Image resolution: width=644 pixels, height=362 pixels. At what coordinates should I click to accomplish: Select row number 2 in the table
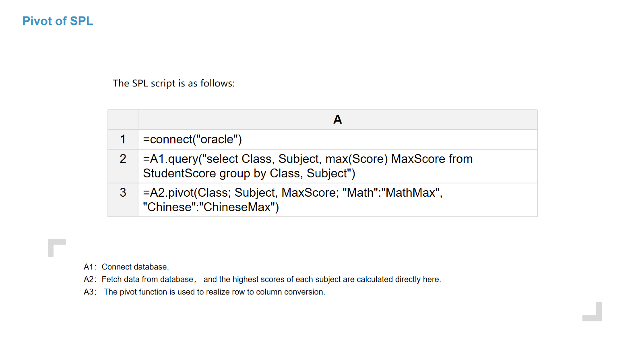[123, 159]
